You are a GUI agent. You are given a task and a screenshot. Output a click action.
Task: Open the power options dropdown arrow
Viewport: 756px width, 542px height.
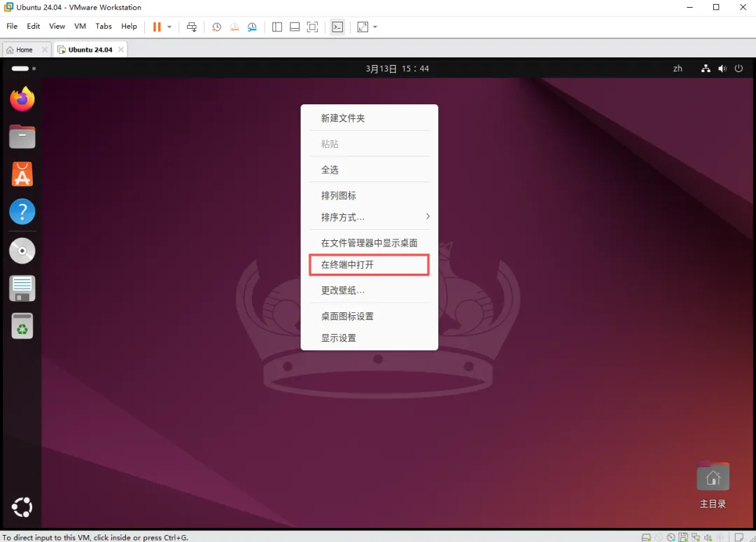(169, 27)
